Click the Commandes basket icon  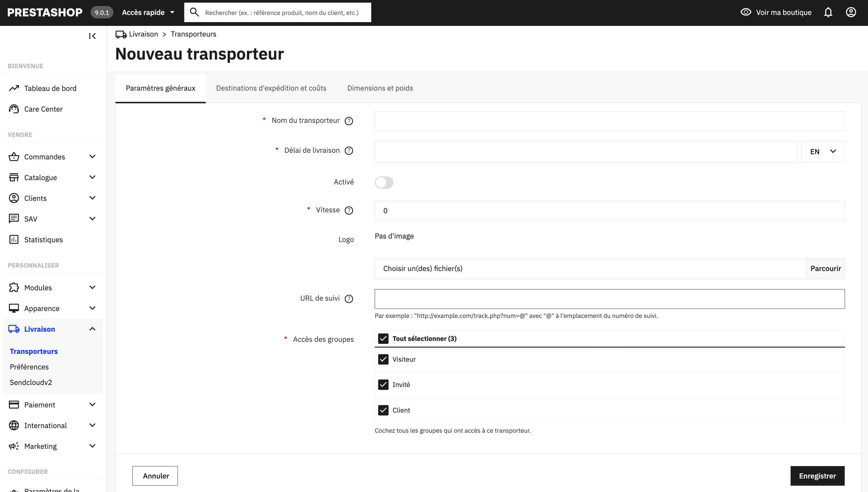(x=14, y=157)
